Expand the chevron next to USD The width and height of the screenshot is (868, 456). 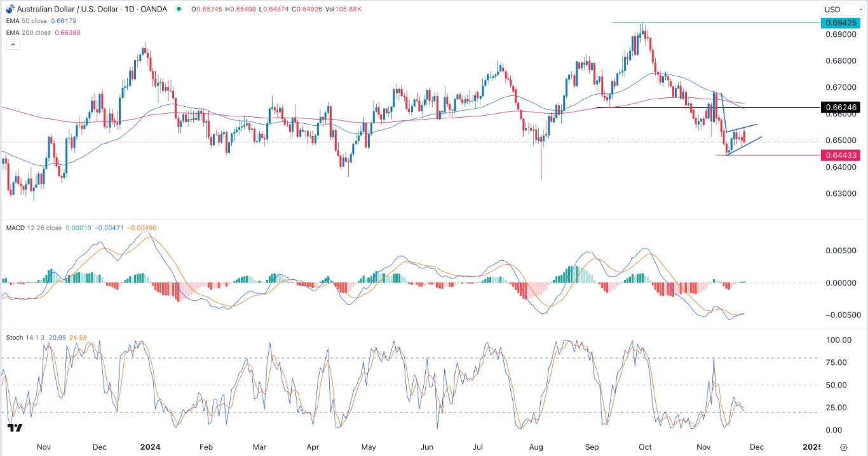click(x=860, y=10)
